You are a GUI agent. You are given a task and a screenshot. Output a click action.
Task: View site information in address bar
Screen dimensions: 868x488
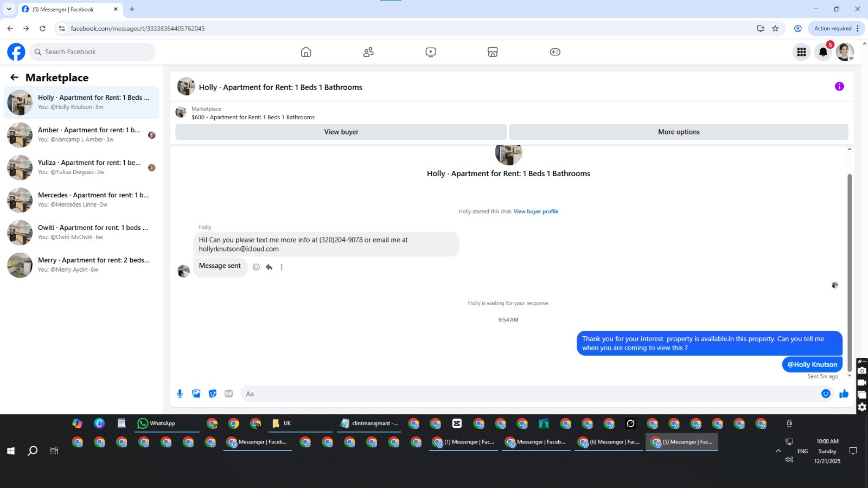pos(62,28)
